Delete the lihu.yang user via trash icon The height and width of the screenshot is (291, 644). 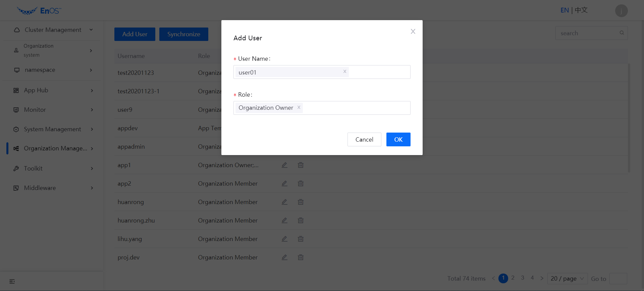(x=301, y=239)
